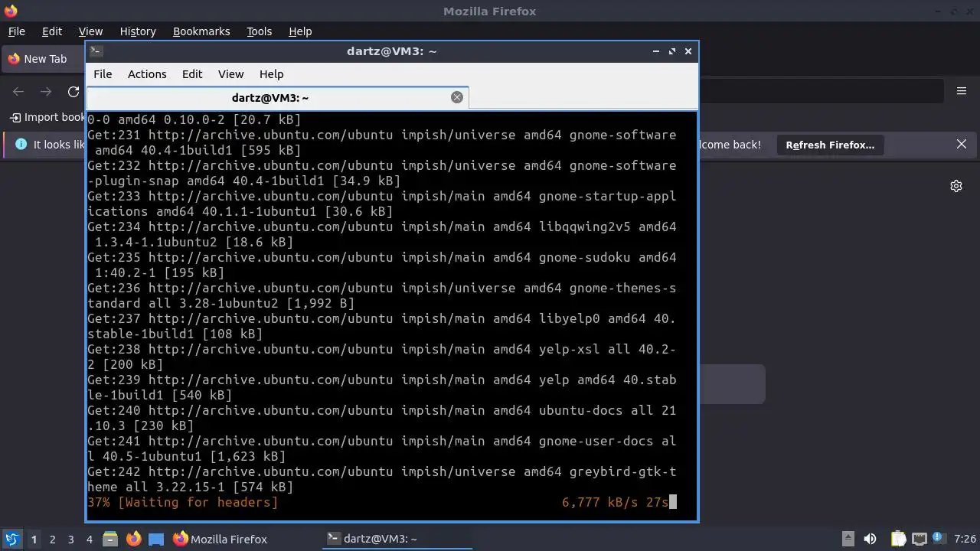Close the terminal window
The width and height of the screenshot is (980, 551).
[x=688, y=51]
